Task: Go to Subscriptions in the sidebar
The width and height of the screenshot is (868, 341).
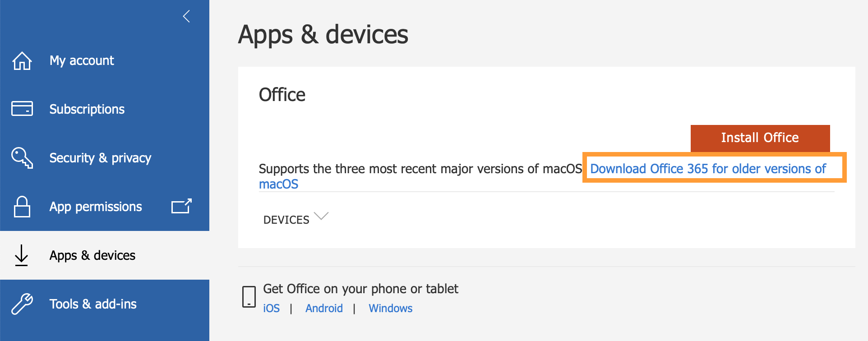Action: pyautogui.click(x=87, y=109)
